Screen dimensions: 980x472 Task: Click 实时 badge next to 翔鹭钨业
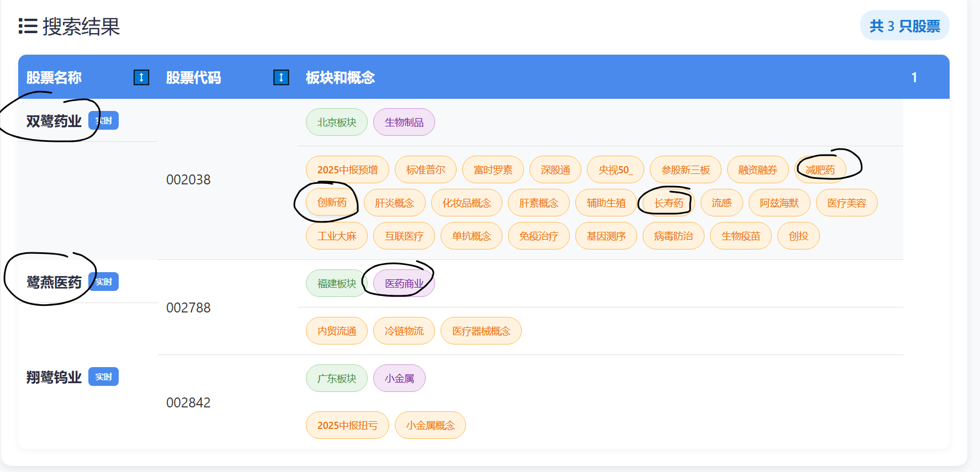point(104,377)
